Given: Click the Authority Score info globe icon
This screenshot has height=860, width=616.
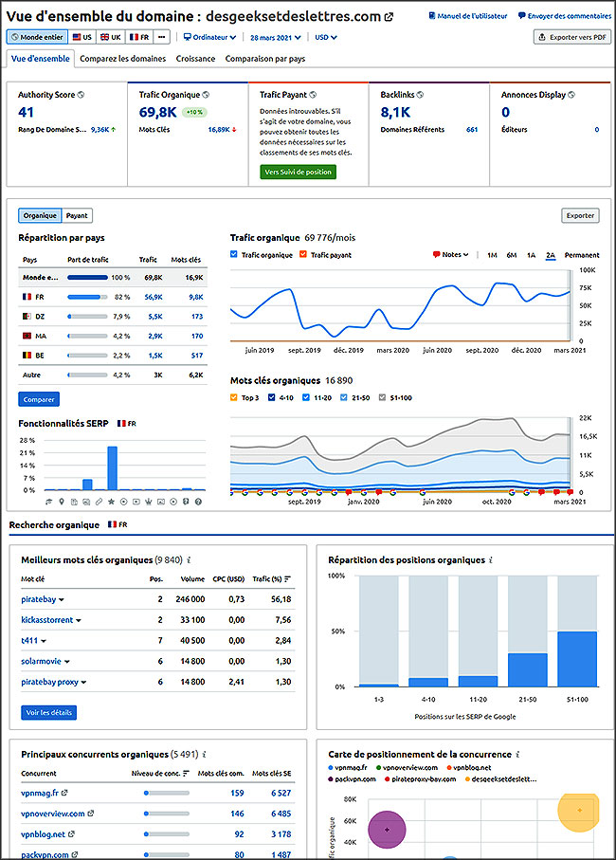Looking at the screenshot, I should click(82, 95).
